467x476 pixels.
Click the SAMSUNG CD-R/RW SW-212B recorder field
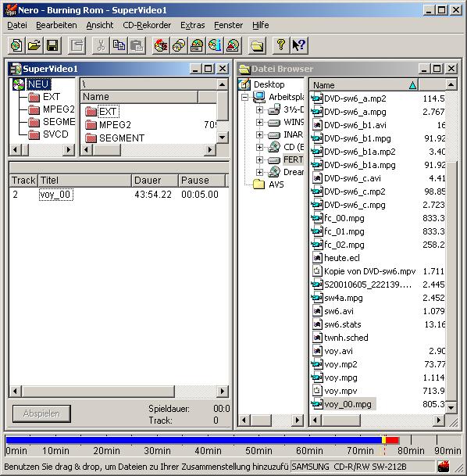(x=362, y=467)
